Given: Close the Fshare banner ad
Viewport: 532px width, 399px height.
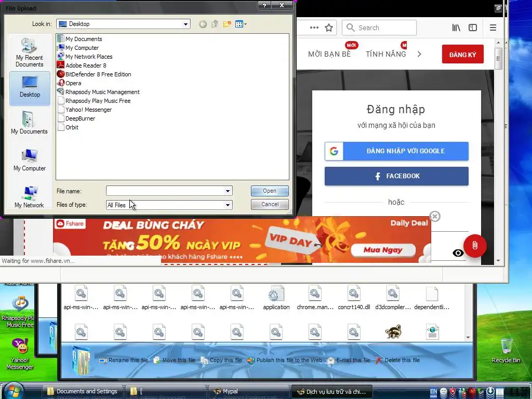Looking at the screenshot, I should click(435, 216).
